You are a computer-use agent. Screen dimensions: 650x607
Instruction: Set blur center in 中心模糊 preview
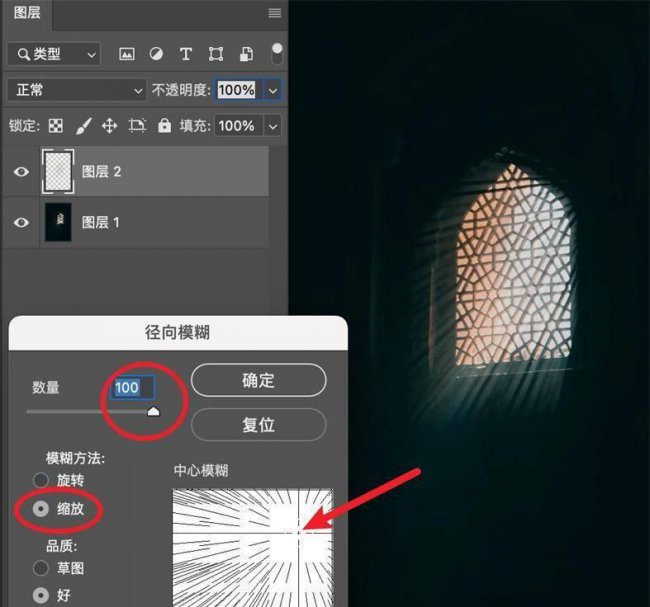click(252, 547)
